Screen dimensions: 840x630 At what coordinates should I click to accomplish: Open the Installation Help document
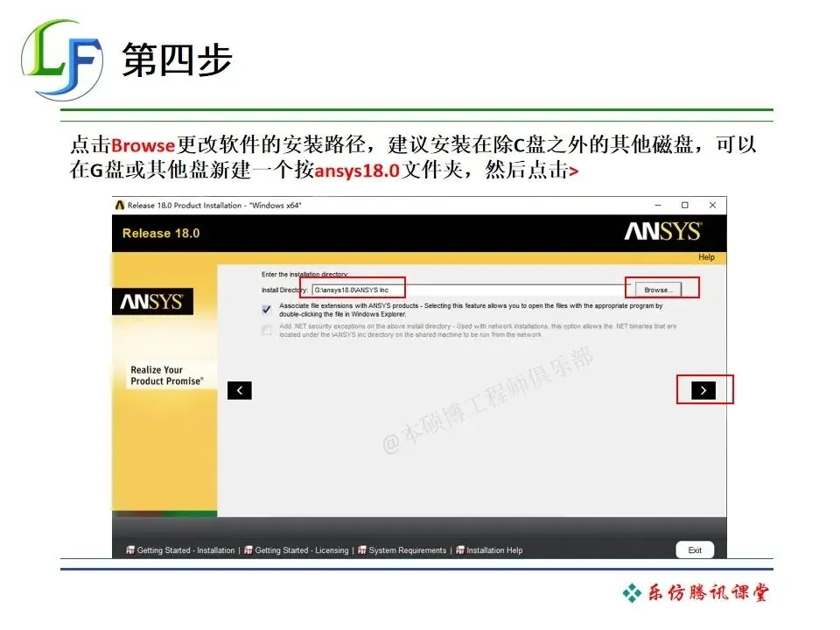[494, 550]
